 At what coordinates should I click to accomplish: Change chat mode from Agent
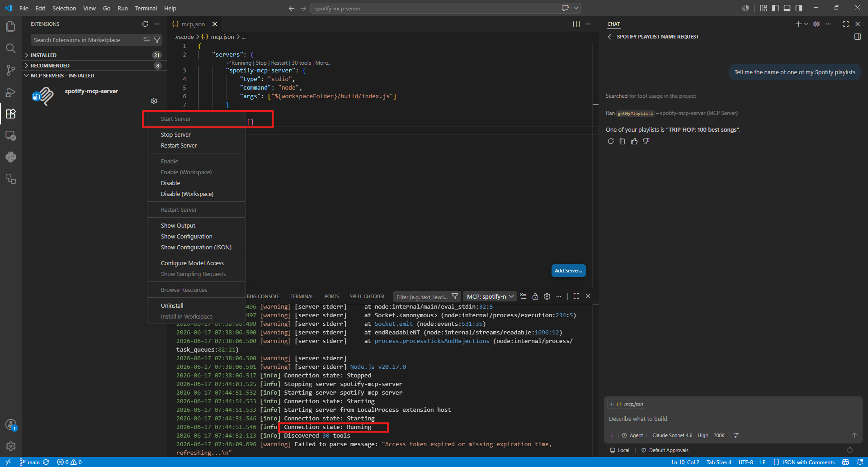pyautogui.click(x=632, y=435)
